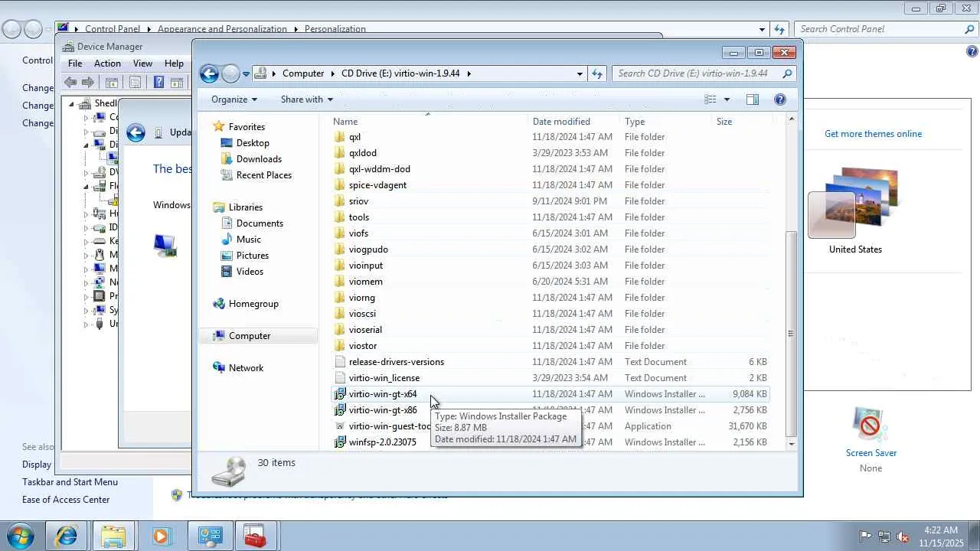This screenshot has height=551, width=980.
Task: Expand the breadcrumb arrow after Computer
Action: tap(332, 73)
